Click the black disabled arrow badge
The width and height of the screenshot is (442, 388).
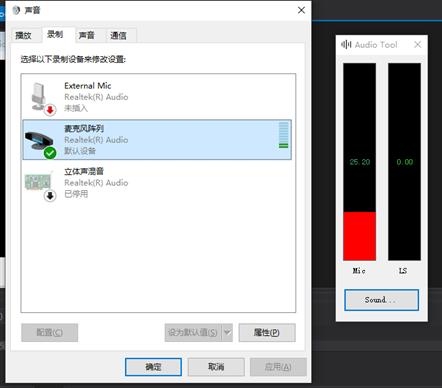pos(50,196)
